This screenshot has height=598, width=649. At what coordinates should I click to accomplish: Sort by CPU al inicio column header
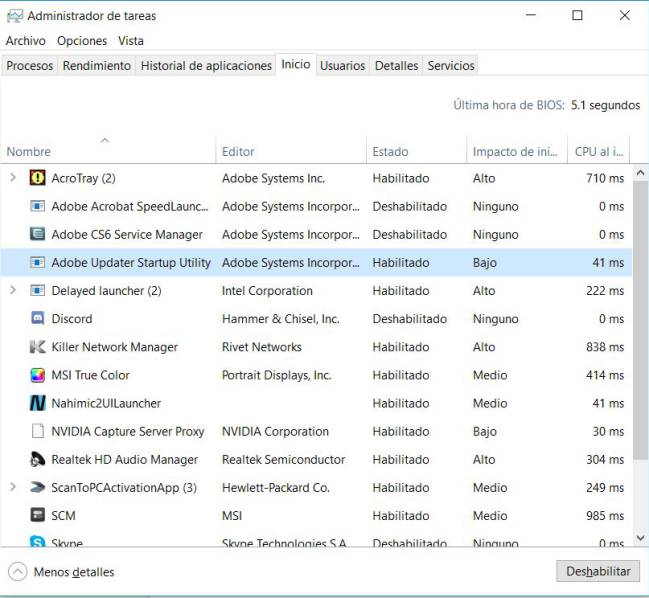[x=599, y=151]
